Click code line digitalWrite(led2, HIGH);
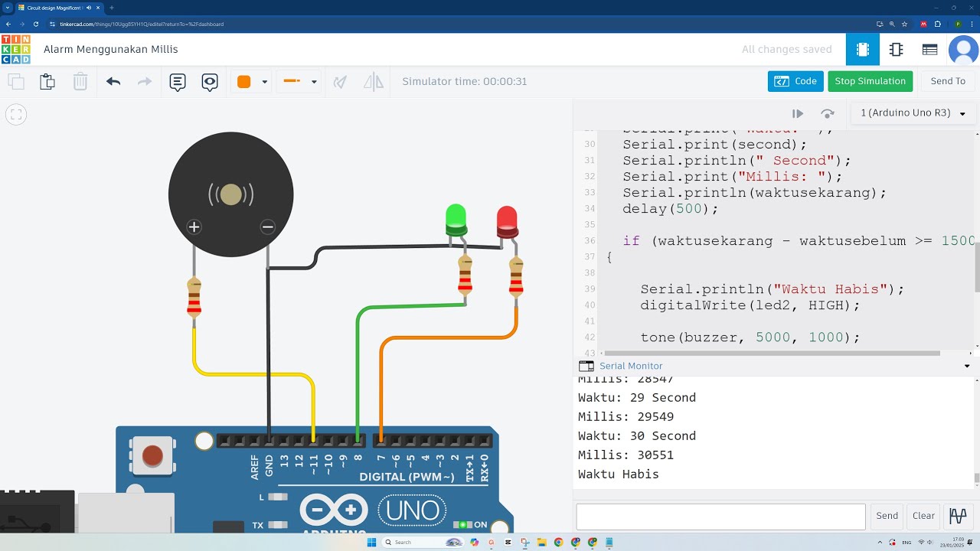980x551 pixels. click(x=750, y=305)
